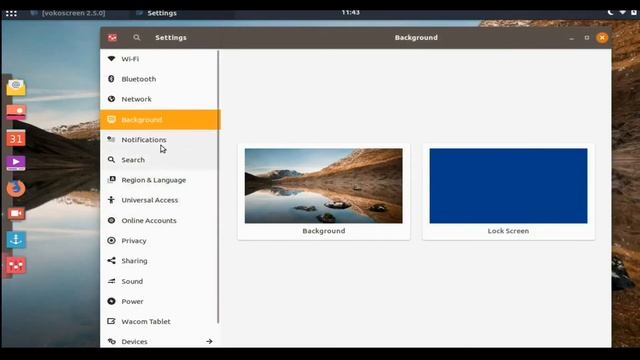Open the purple video player in dock
Viewport: 640px width, 360px height.
point(16,163)
